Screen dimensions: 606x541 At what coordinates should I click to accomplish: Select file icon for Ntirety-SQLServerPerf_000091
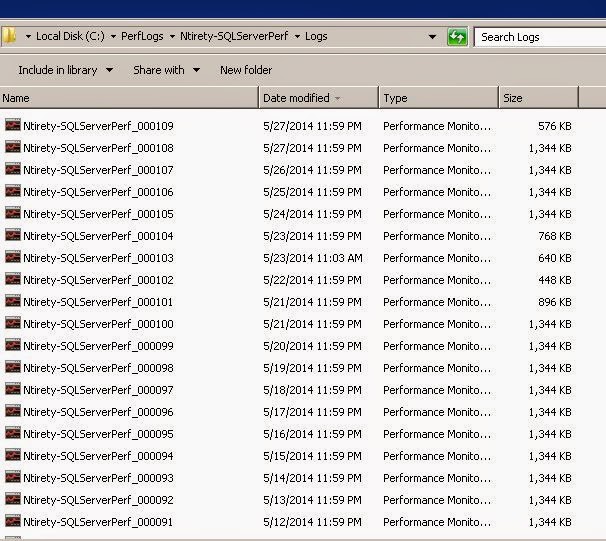(x=13, y=522)
